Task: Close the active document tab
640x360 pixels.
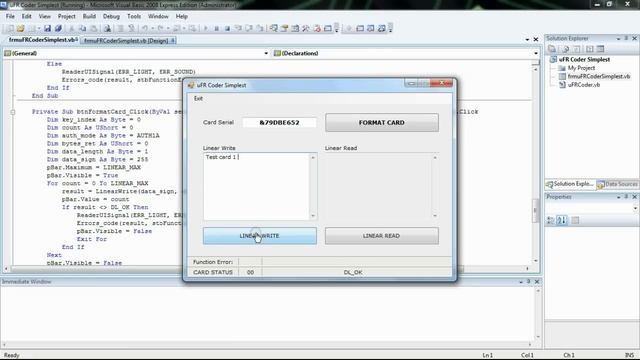Action: [536, 40]
